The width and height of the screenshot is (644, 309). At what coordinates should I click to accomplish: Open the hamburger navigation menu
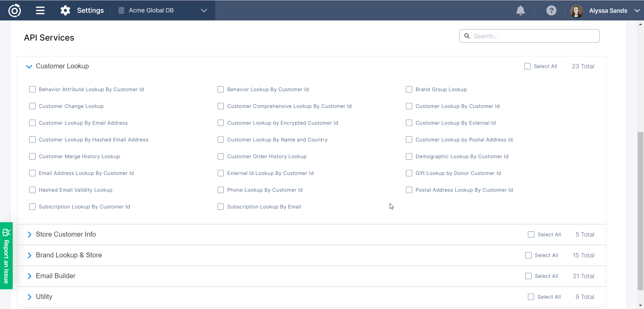(x=40, y=10)
